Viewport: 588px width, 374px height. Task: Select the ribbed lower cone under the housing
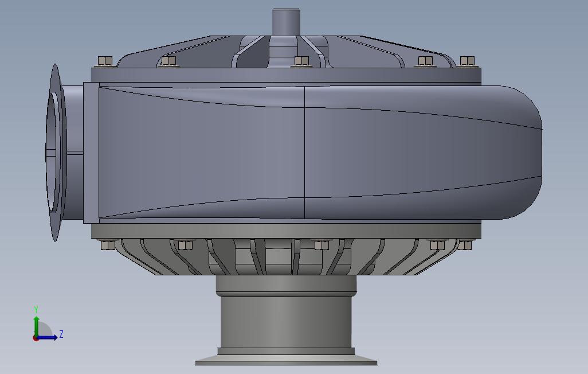click(287, 257)
